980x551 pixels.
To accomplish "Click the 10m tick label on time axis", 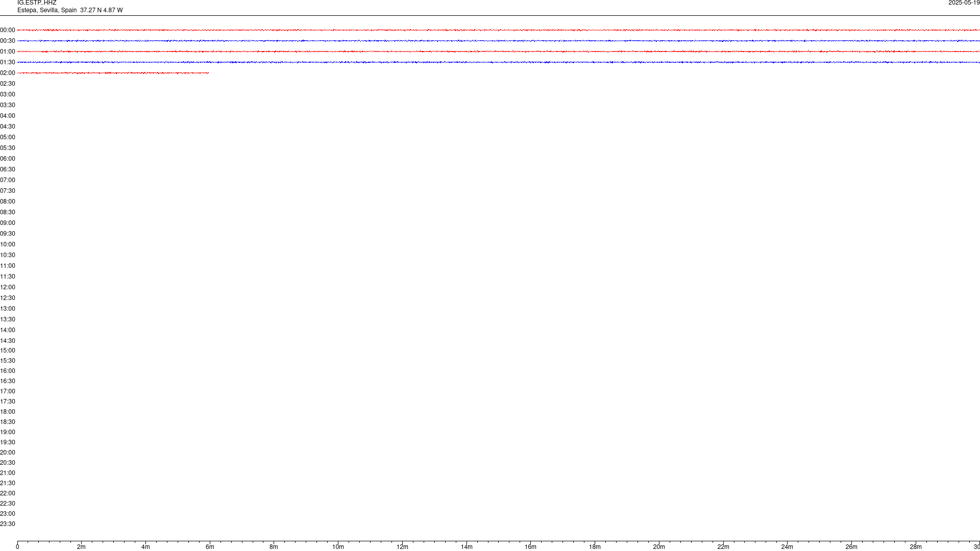I will point(338,547).
